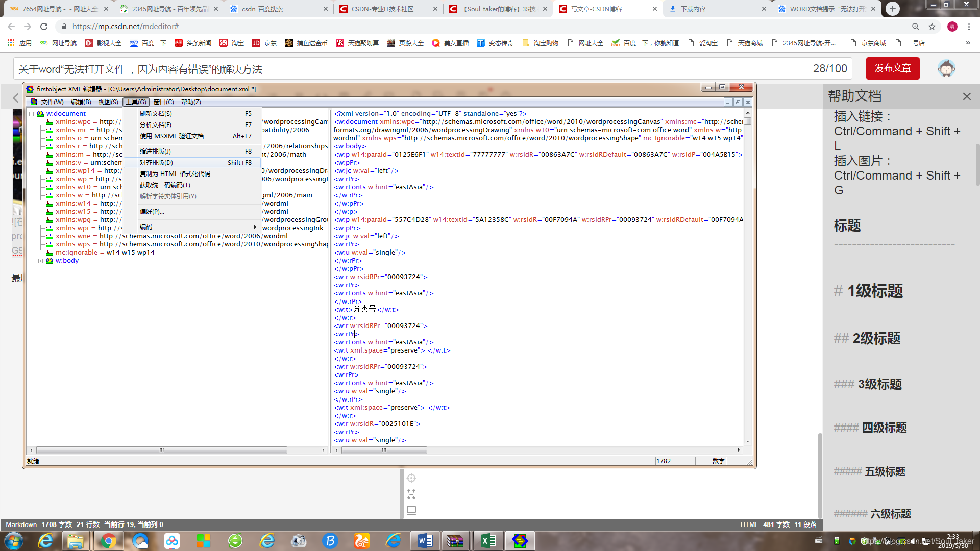This screenshot has height=551, width=980.
Task: Collapse the w:document tree node
Action: pos(32,114)
